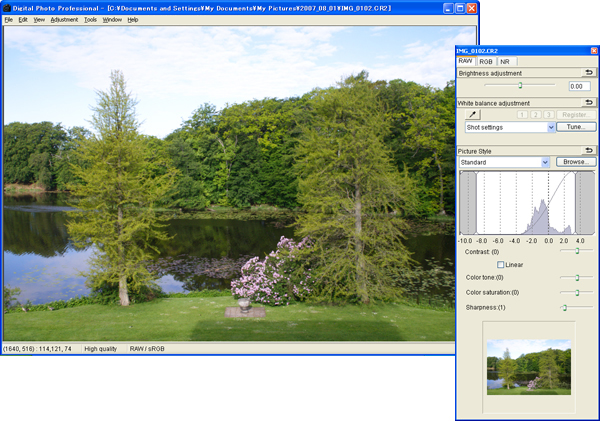Click the Brightness adjustment slider handle
The height and width of the screenshot is (421, 600).
[520, 86]
